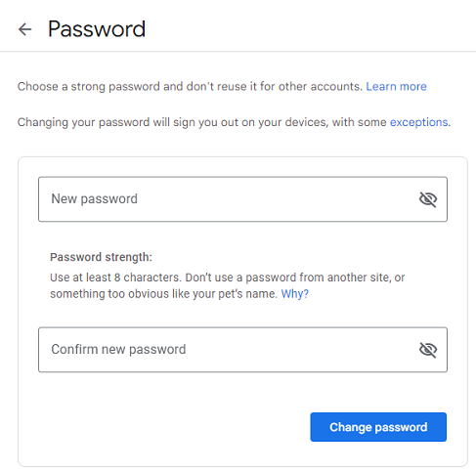Go back using the left arrow icon
This screenshot has height=471, width=476.
click(x=24, y=29)
